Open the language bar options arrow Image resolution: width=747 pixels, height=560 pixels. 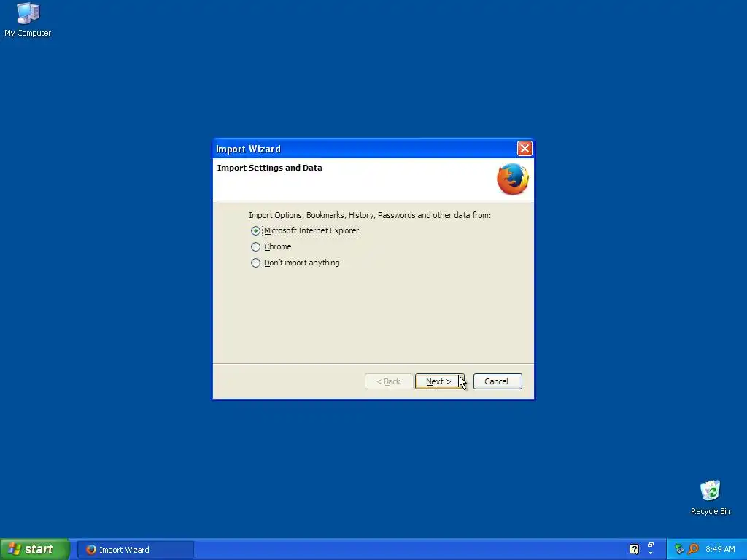coord(651,553)
